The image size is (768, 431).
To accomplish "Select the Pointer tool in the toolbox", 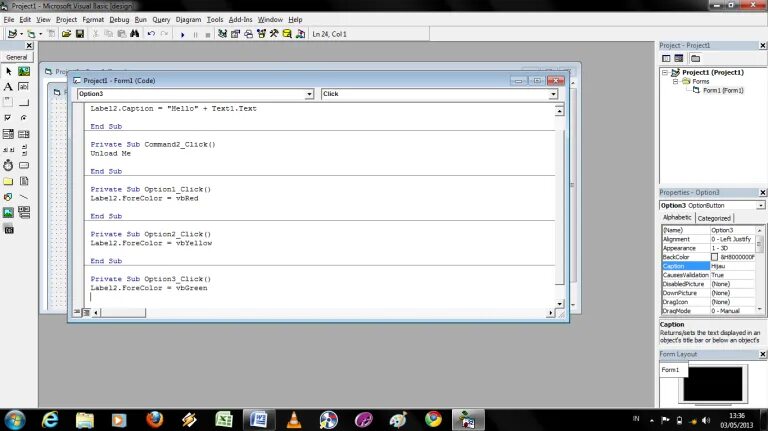I will [x=8, y=72].
